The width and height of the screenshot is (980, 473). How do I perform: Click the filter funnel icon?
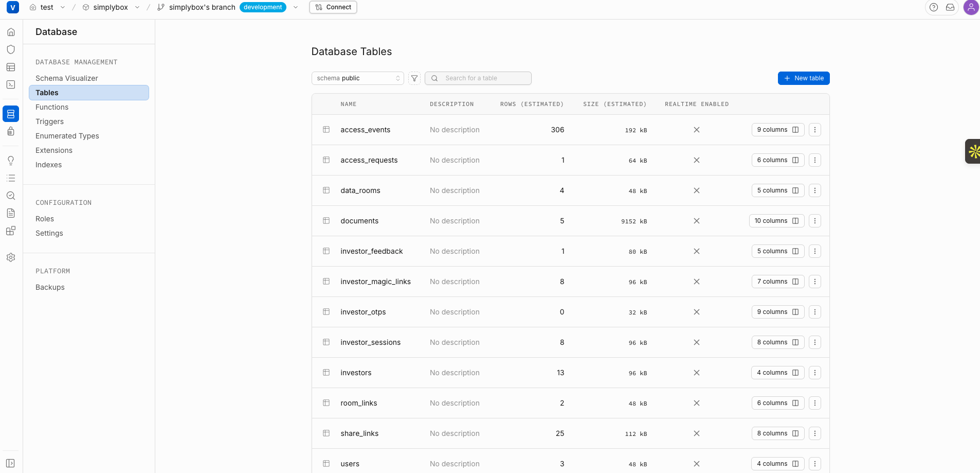tap(414, 78)
